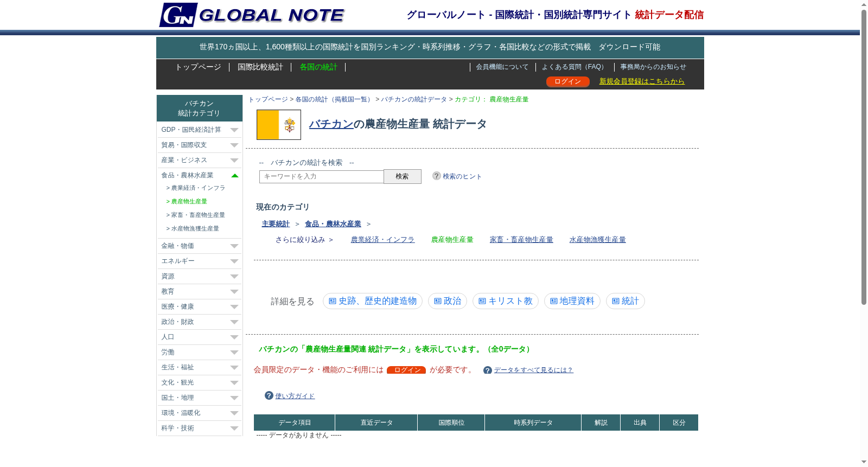Open the 政治 detail chip
Screen dimensions: 868x467
pyautogui.click(x=448, y=301)
